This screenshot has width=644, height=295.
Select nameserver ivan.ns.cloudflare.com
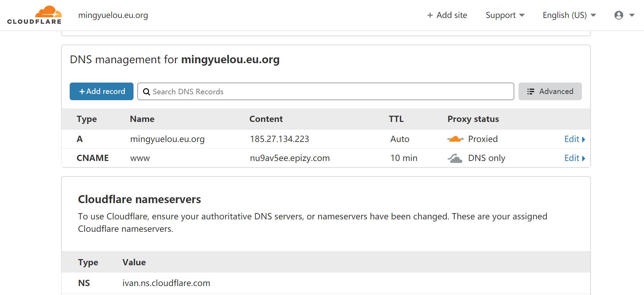[166, 283]
